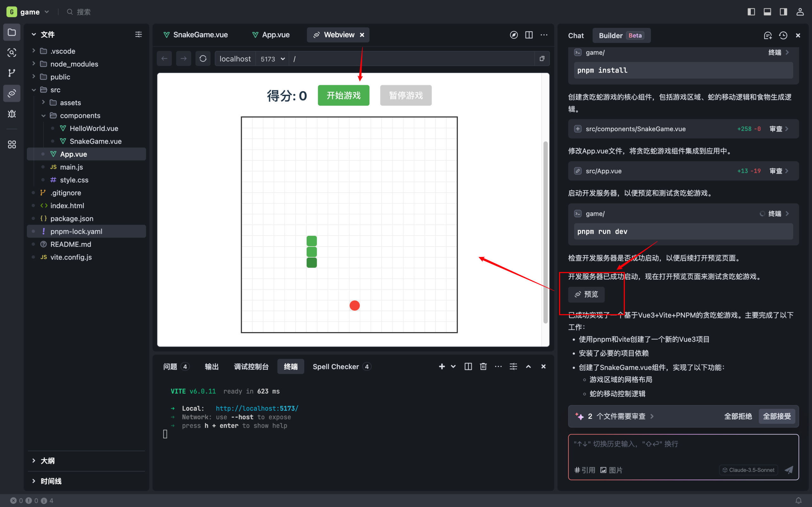The width and height of the screenshot is (812, 507).
Task: Refresh the Webview page
Action: click(x=203, y=58)
